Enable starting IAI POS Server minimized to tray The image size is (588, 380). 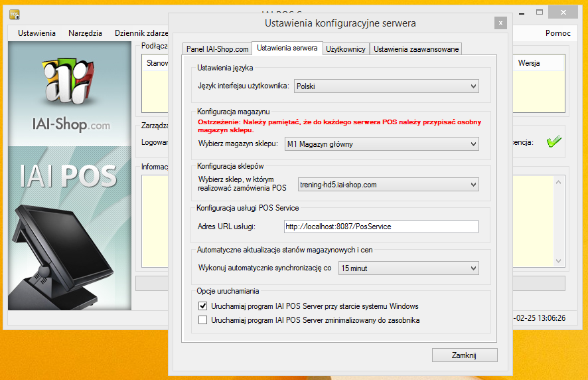203,320
